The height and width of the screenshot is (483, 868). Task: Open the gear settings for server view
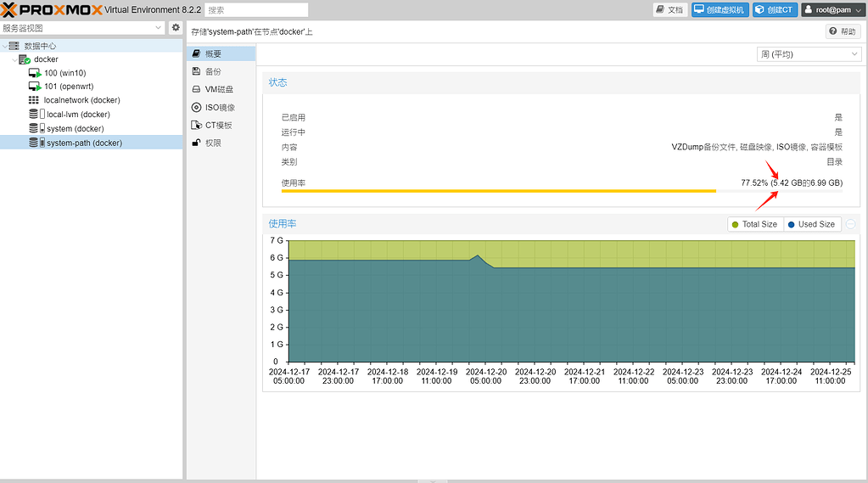point(176,28)
